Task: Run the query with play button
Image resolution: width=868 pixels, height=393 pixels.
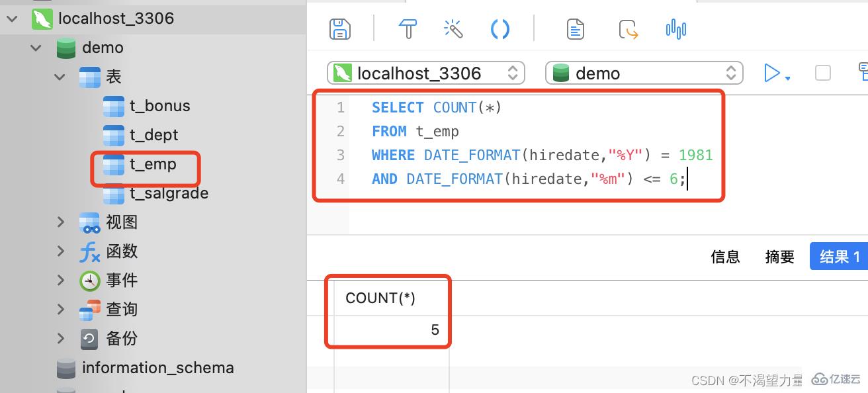Action: click(771, 73)
